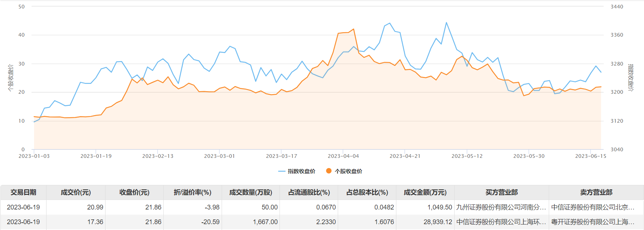Image resolution: width=644 pixels, height=230 pixels.
Task: Open seller 粤开证券股份有限公司上海… entry
Action: pos(593,222)
